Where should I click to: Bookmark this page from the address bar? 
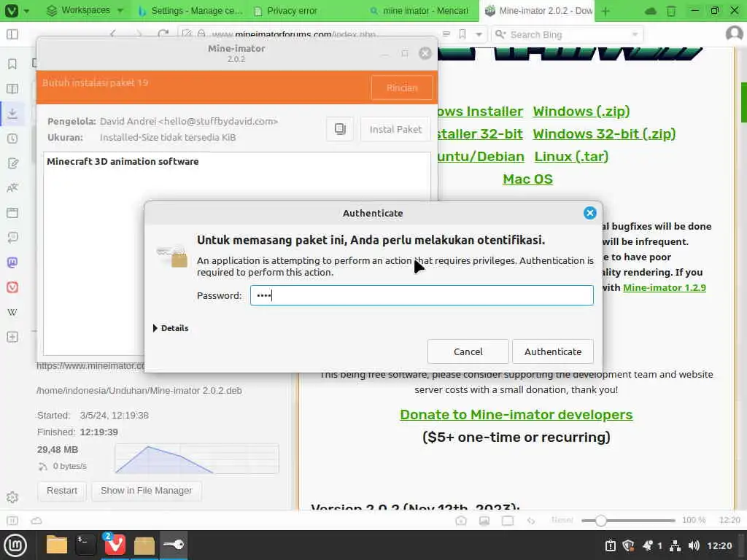pyautogui.click(x=462, y=34)
